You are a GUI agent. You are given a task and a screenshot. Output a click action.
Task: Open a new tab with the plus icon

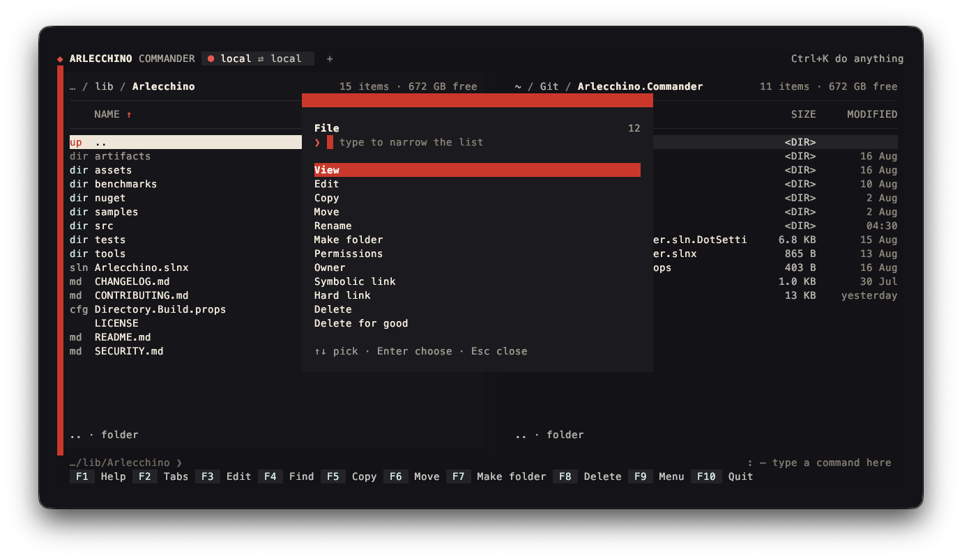(x=330, y=59)
